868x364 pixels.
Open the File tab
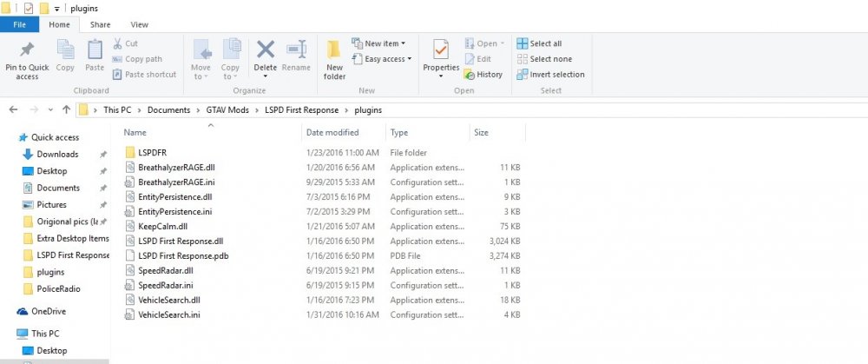pos(19,24)
